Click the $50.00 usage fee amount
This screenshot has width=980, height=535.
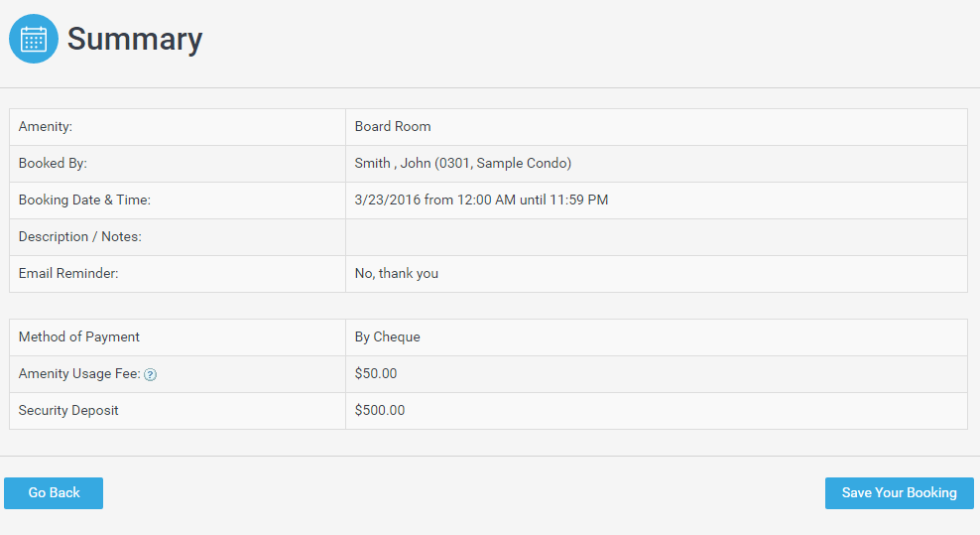(x=376, y=374)
